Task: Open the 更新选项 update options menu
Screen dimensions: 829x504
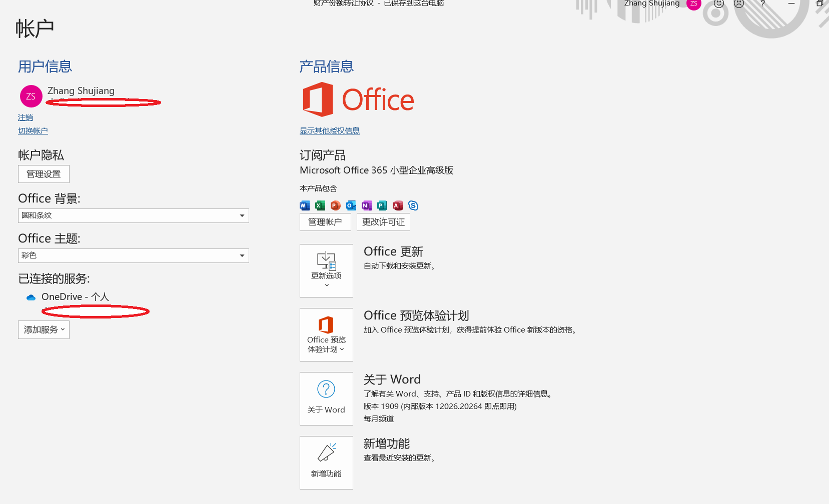Action: click(x=326, y=270)
